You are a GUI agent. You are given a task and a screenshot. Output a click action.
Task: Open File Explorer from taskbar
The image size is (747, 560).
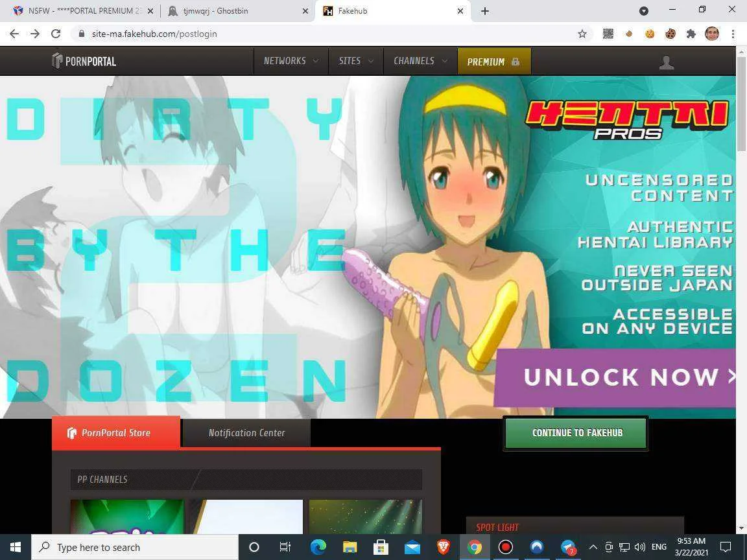350,547
